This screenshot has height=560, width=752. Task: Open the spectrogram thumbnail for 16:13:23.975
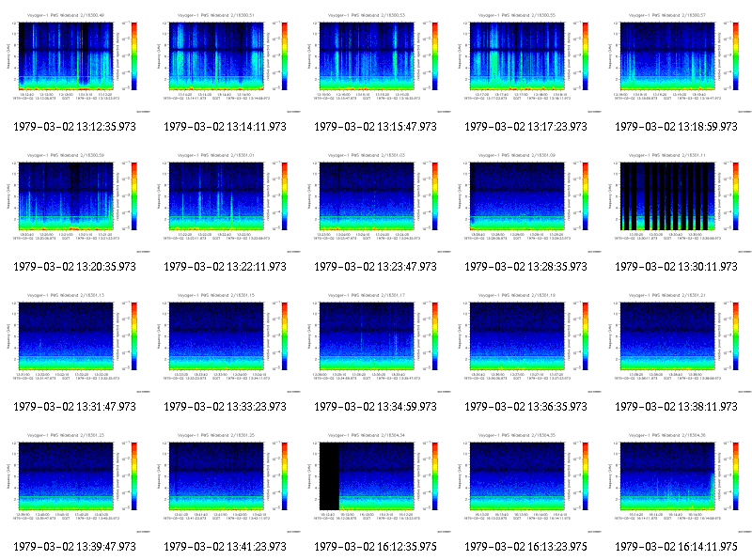pyautogui.click(x=526, y=482)
